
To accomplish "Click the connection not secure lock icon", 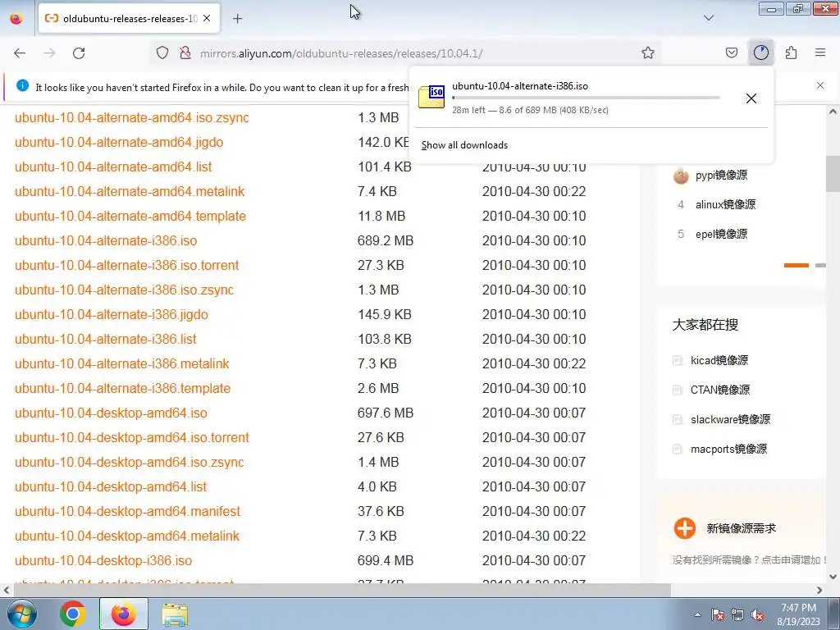I will [x=185, y=53].
